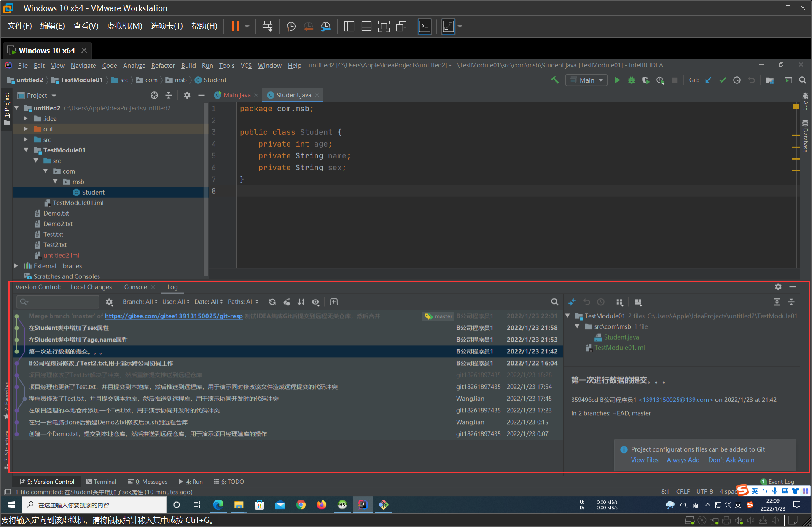Open Project Structure icon in the top toolbar
Viewport: 812px width, 527px height.
(x=770, y=80)
